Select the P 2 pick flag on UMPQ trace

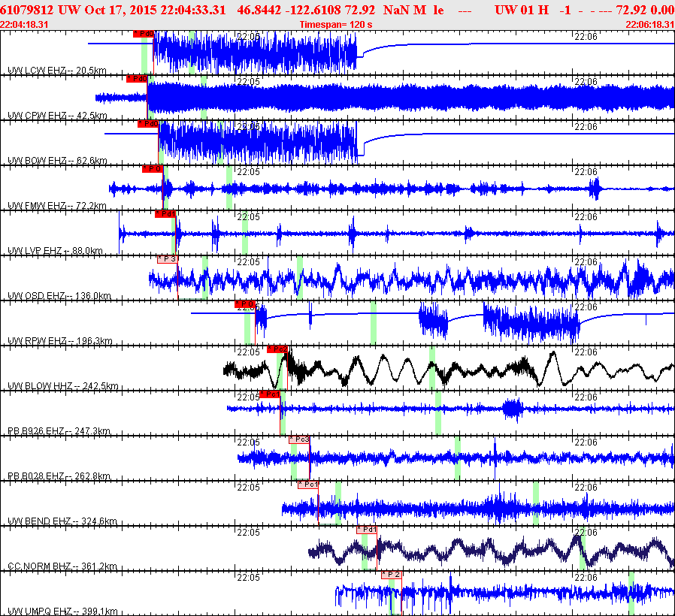pyautogui.click(x=392, y=574)
